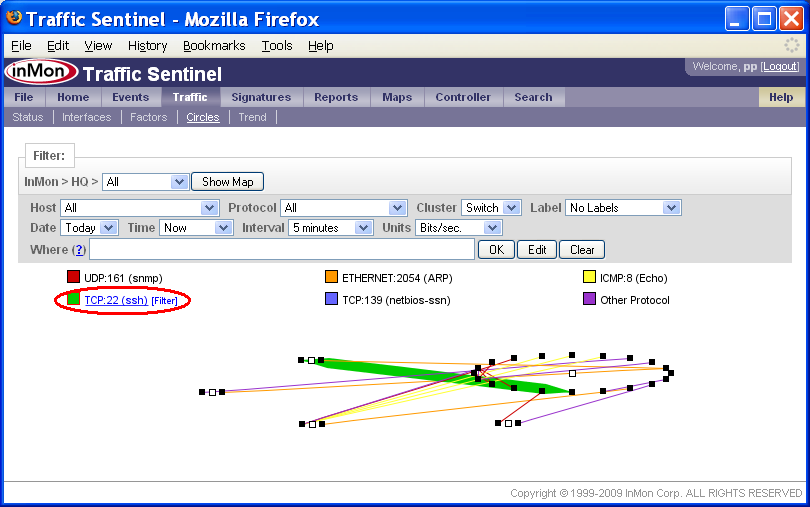Click the Firefox loading throbber icon
810x507 pixels.
[x=791, y=45]
